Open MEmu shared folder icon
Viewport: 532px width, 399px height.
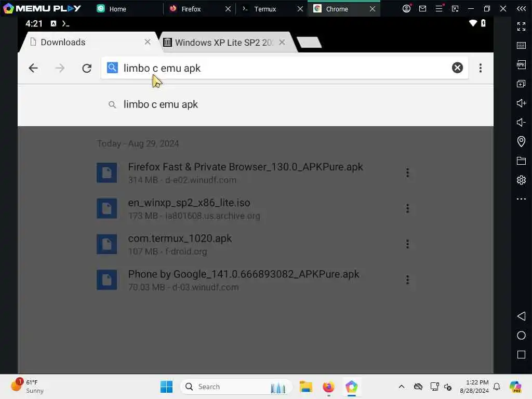click(521, 161)
